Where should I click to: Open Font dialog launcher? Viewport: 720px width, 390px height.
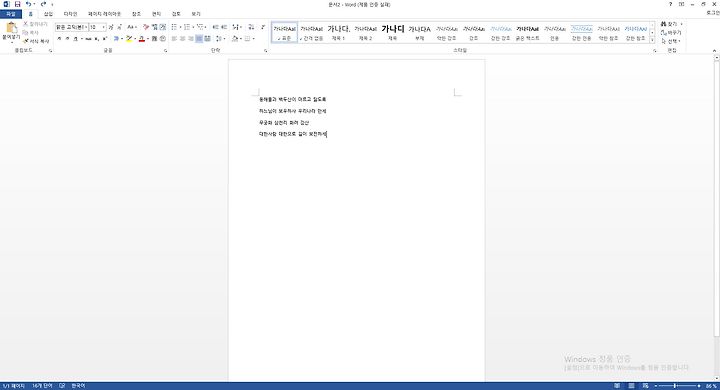pos(165,51)
